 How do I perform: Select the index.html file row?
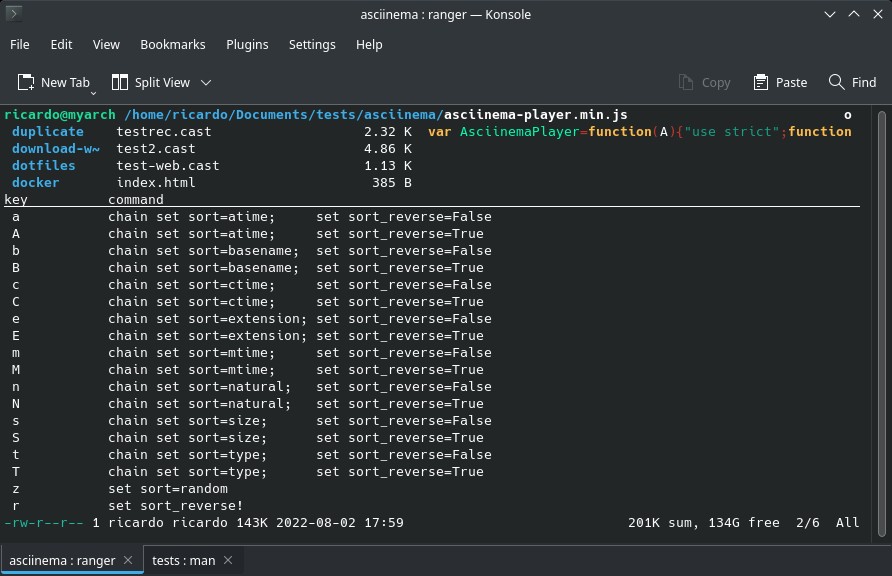[264, 183]
